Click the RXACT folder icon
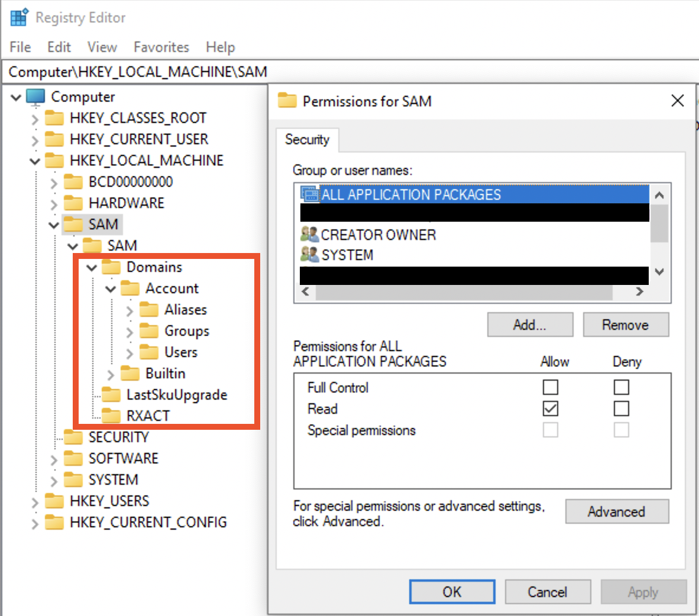The height and width of the screenshot is (616, 699). (111, 416)
